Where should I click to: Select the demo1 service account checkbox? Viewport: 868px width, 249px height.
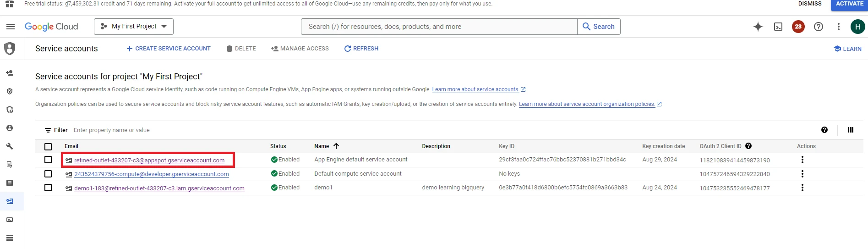tap(48, 188)
